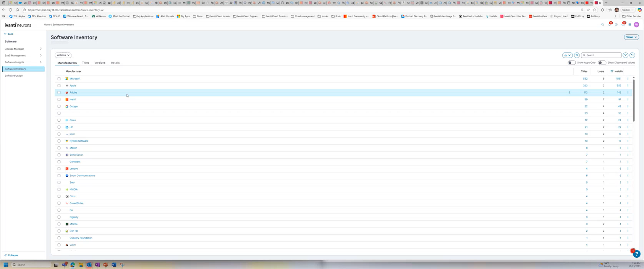Open the global search magnifier icon
Image resolution: width=644 pixels, height=269 pixels.
[603, 25]
